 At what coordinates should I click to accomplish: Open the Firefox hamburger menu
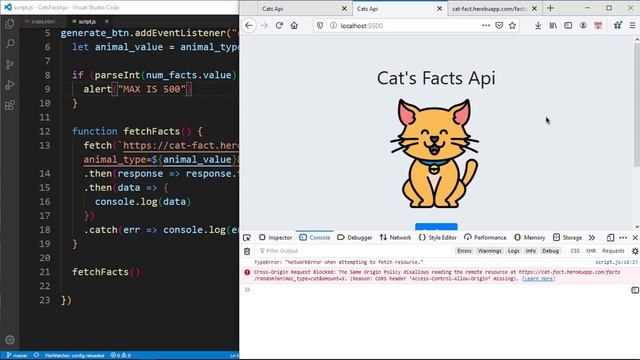pyautogui.click(x=632, y=25)
